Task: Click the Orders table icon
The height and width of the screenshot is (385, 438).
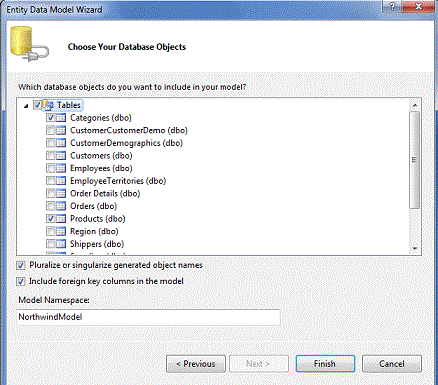Action: point(61,206)
